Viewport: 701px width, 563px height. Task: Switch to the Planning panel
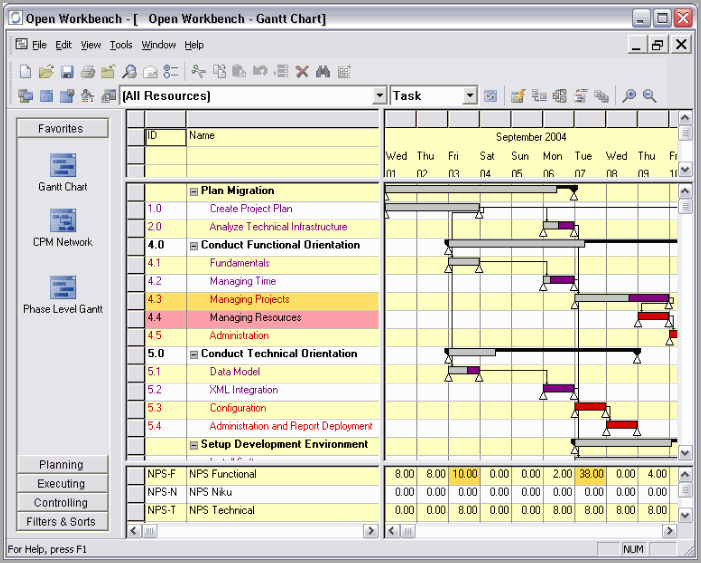[x=63, y=465]
